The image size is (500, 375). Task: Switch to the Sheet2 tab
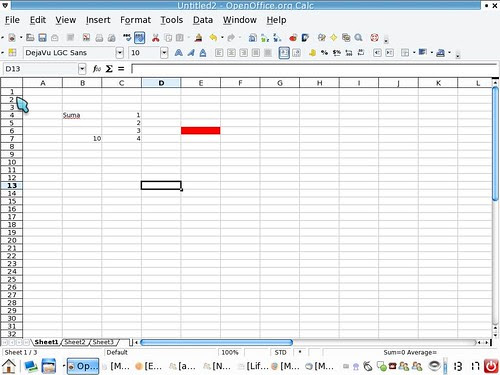[75, 342]
